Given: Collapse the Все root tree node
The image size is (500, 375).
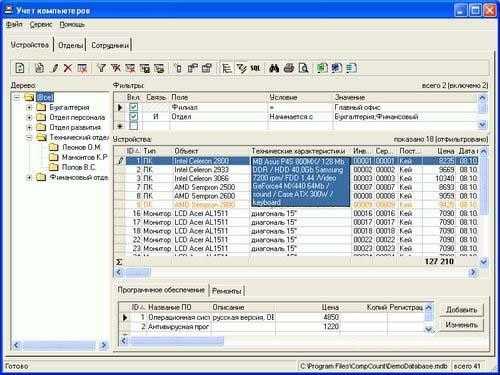Looking at the screenshot, I should pos(17,97).
